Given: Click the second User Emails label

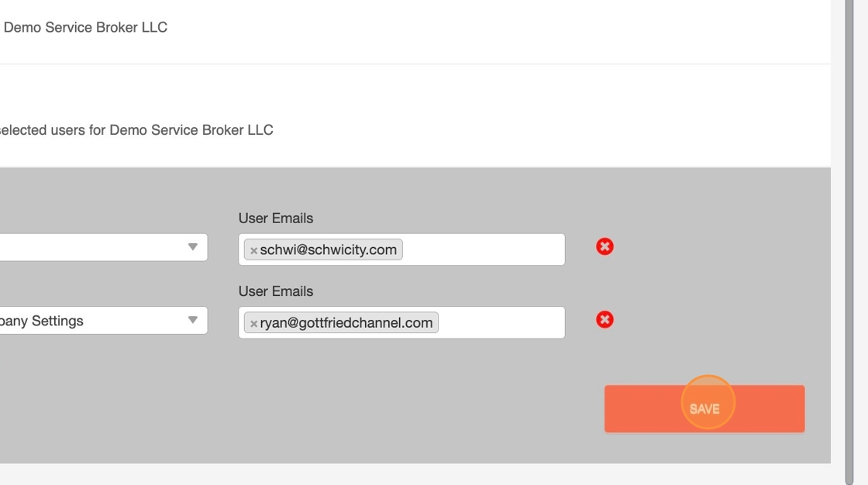Looking at the screenshot, I should pyautogui.click(x=276, y=291).
